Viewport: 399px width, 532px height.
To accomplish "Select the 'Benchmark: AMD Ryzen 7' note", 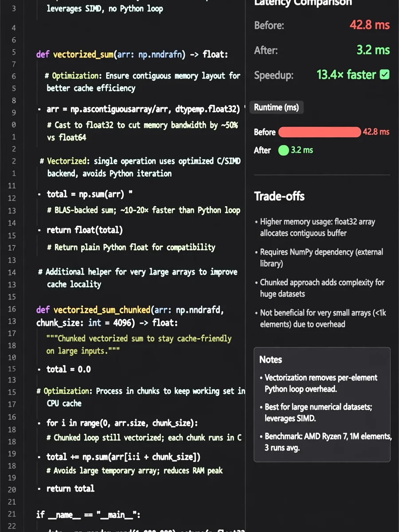I will pyautogui.click(x=325, y=442).
